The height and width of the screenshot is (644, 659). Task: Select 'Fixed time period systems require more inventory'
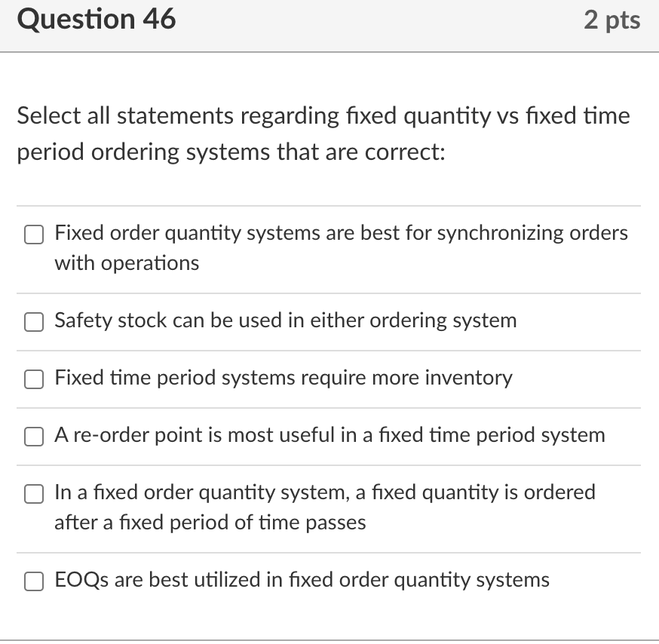click(x=33, y=379)
